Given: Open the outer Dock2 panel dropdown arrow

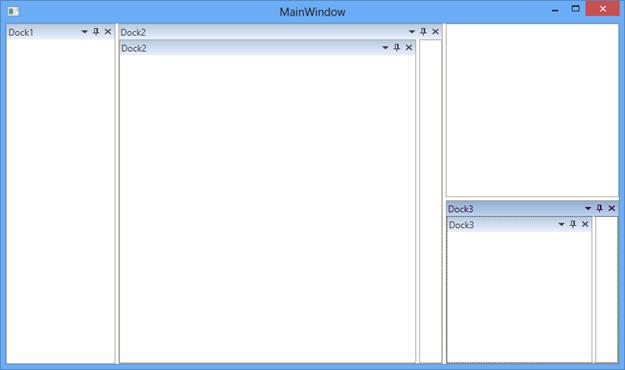Looking at the screenshot, I should [x=412, y=32].
